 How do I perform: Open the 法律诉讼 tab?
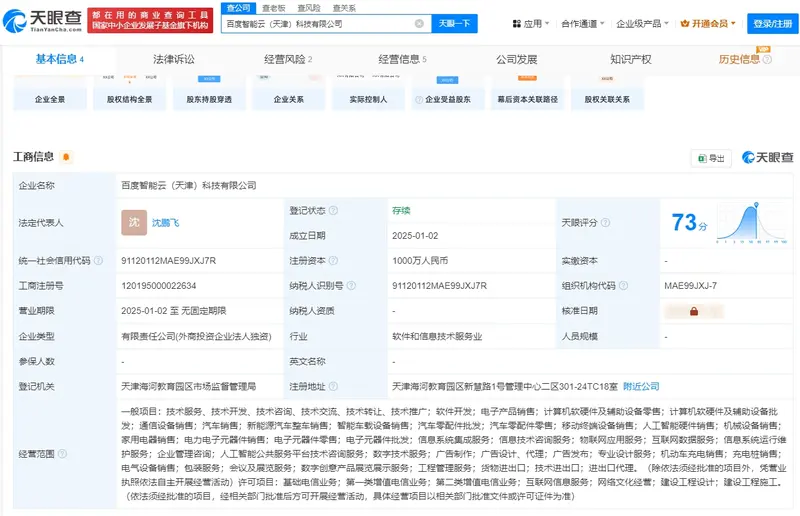[x=173, y=59]
